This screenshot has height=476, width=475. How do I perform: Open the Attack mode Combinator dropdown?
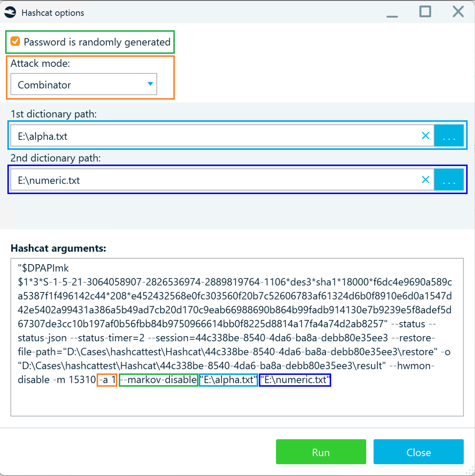pos(84,84)
